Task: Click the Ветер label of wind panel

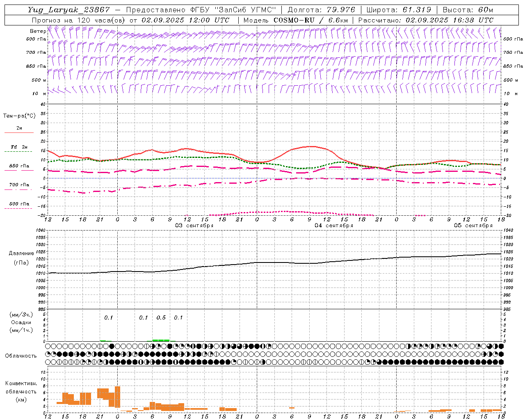Action: pyautogui.click(x=38, y=31)
